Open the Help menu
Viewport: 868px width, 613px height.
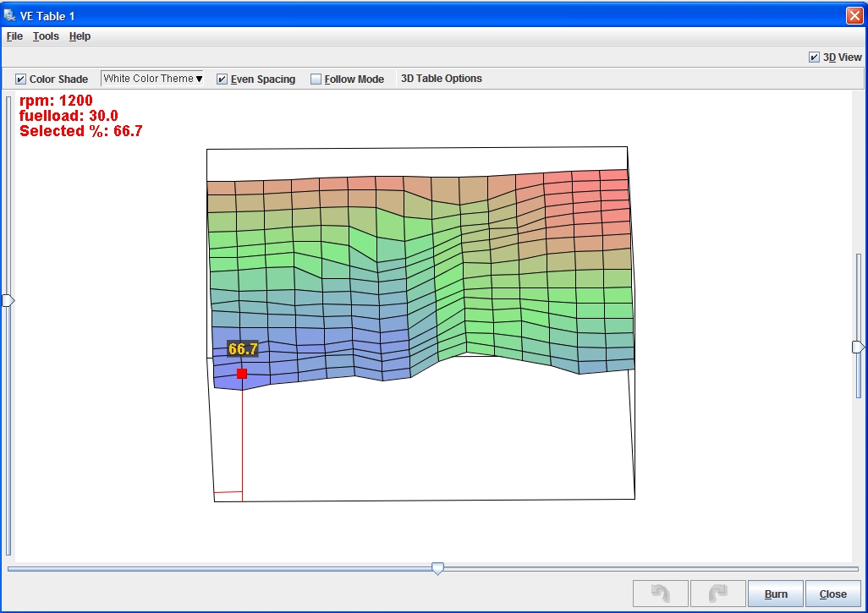[80, 36]
